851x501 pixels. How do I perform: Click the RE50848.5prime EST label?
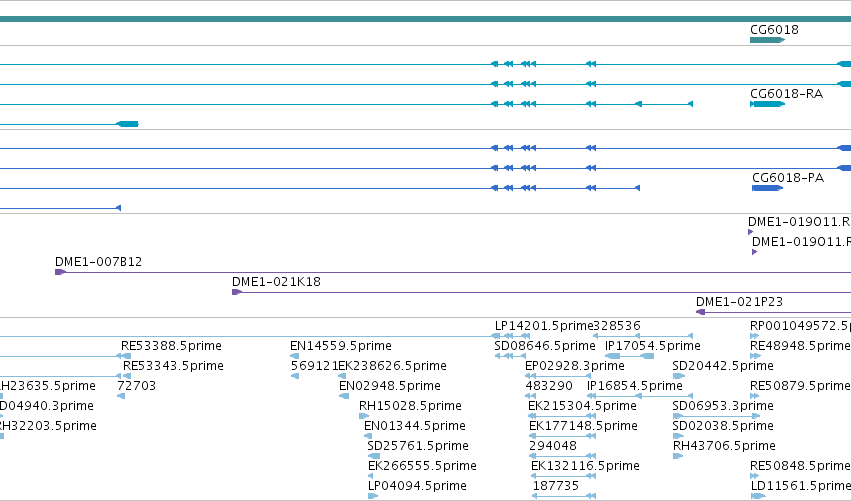tap(800, 466)
